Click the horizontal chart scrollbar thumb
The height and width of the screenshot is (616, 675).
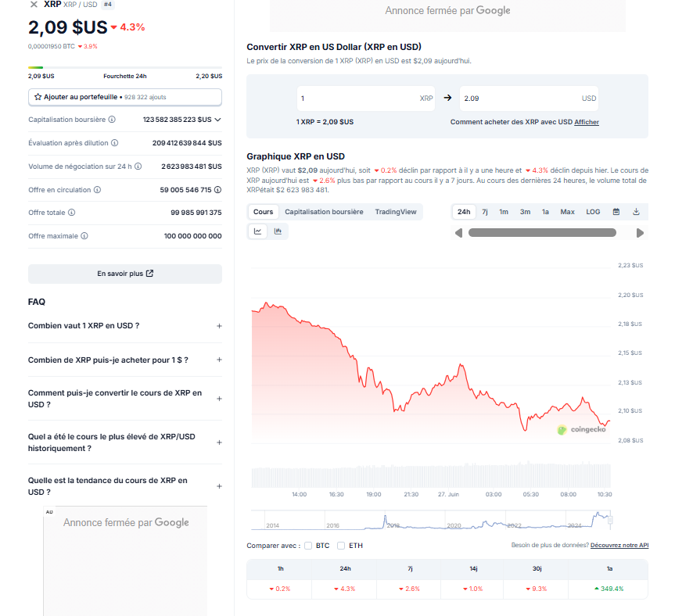coord(542,233)
